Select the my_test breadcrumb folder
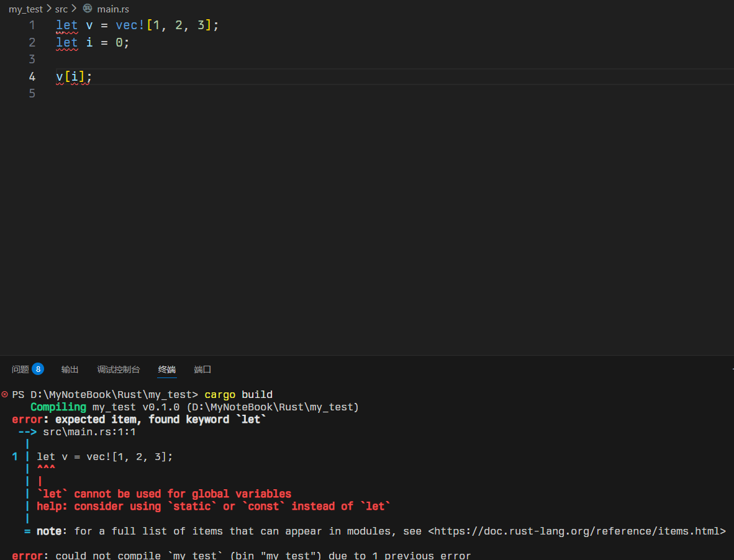Screen dimensions: 734x560 25,9
